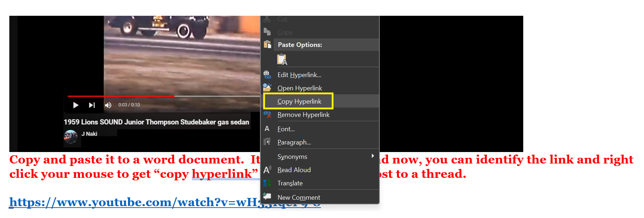Choose Edit Hyperlink... menu entry
644x218 pixels.
pos(299,75)
